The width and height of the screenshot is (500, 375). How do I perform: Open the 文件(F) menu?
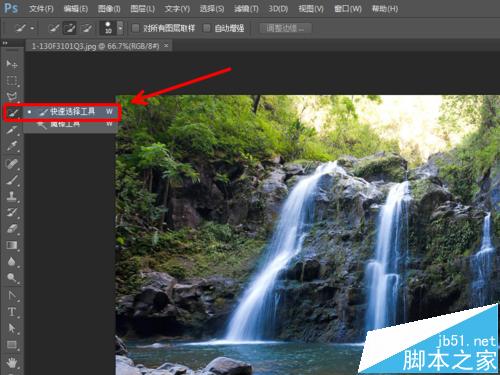point(41,9)
